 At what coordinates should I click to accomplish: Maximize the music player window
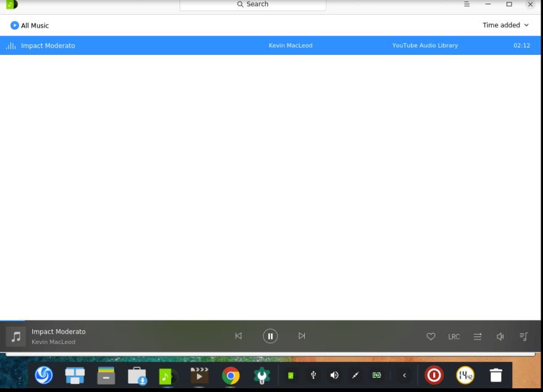[509, 4]
